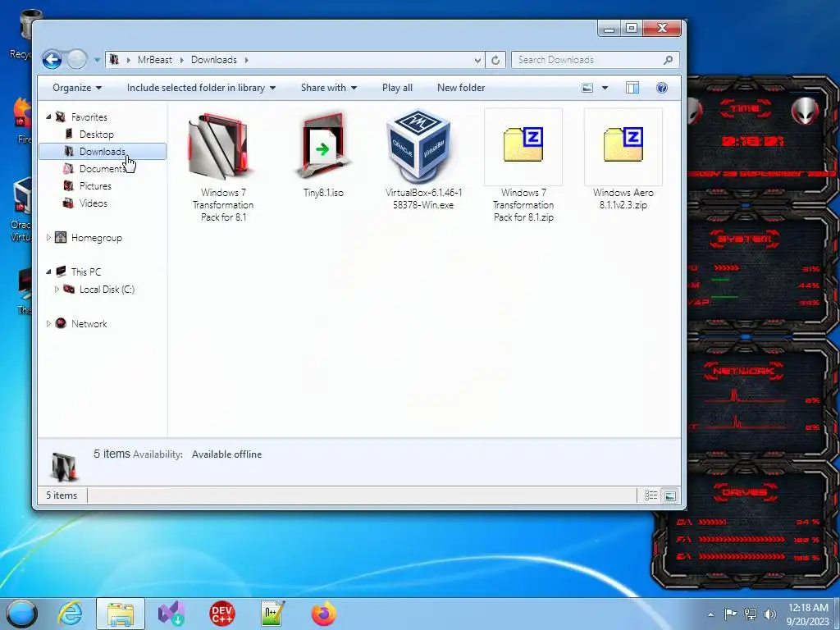
Task: Expand the Homegroup tree node
Action: tap(48, 237)
